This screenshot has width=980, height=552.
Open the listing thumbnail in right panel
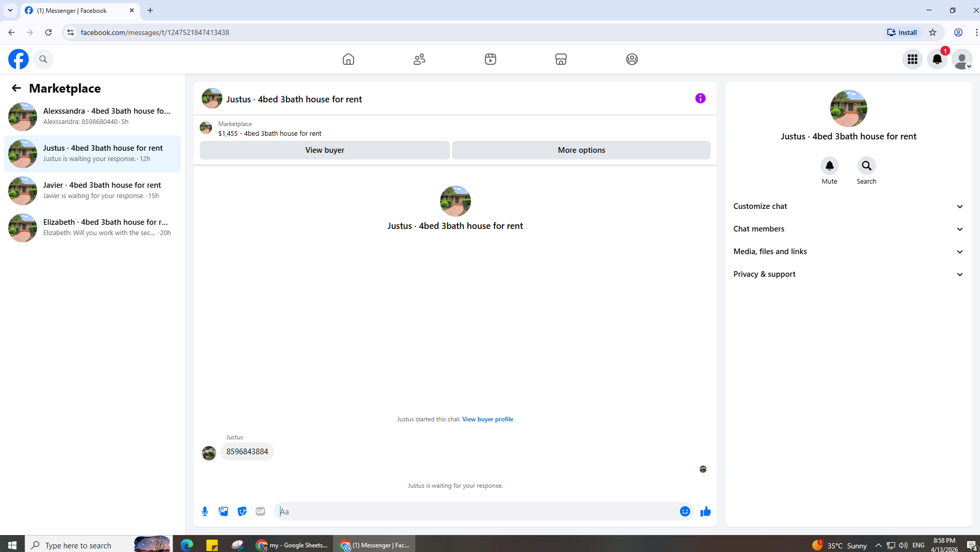849,109
